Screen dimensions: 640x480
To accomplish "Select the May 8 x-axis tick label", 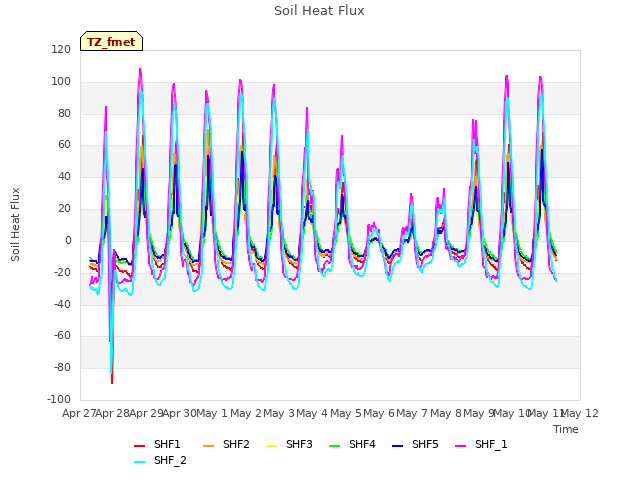I will [446, 413].
